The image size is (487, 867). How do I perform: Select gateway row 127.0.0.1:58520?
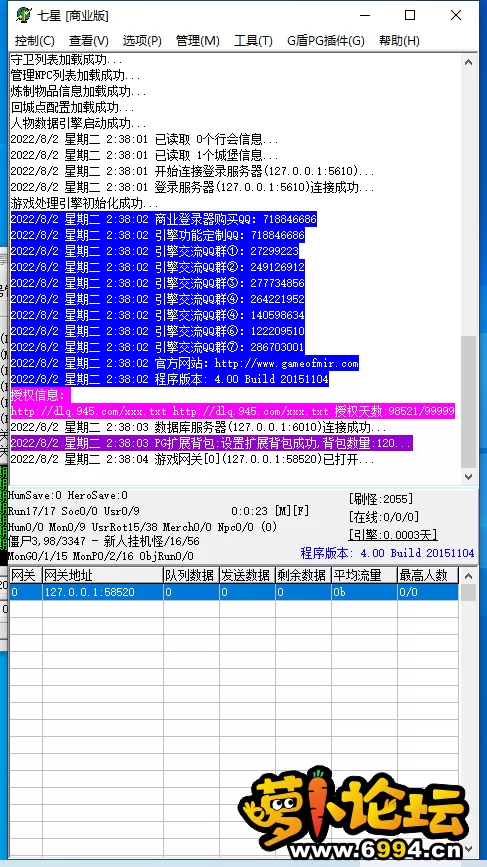pos(234,592)
